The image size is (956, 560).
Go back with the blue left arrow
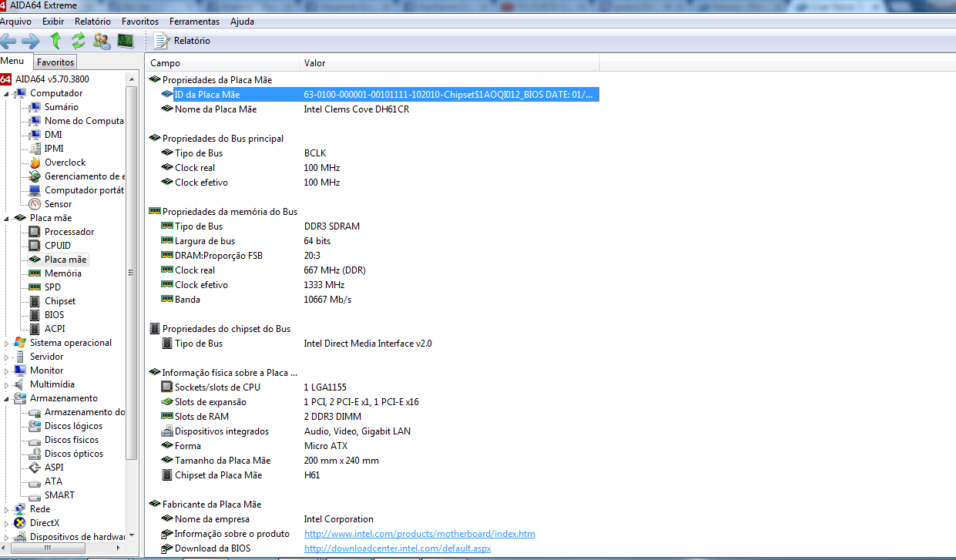[x=8, y=41]
